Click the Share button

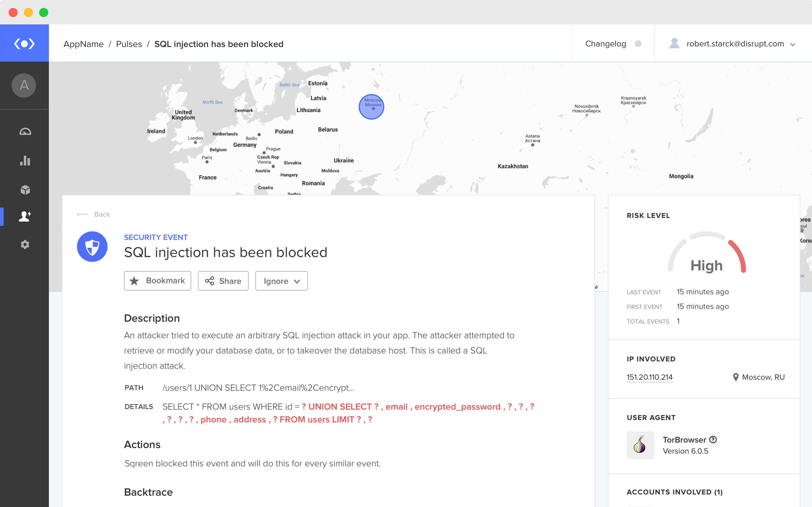(x=223, y=281)
